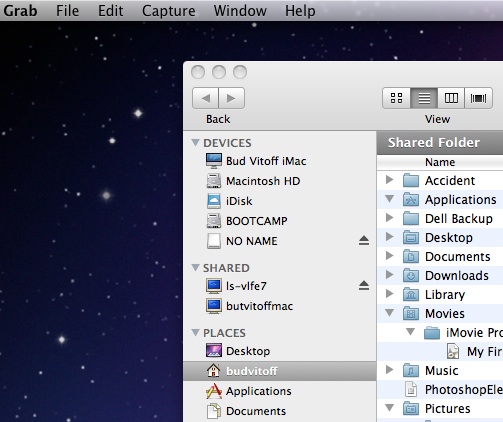
Task: Select the My First project file icon
Action: tap(453, 351)
